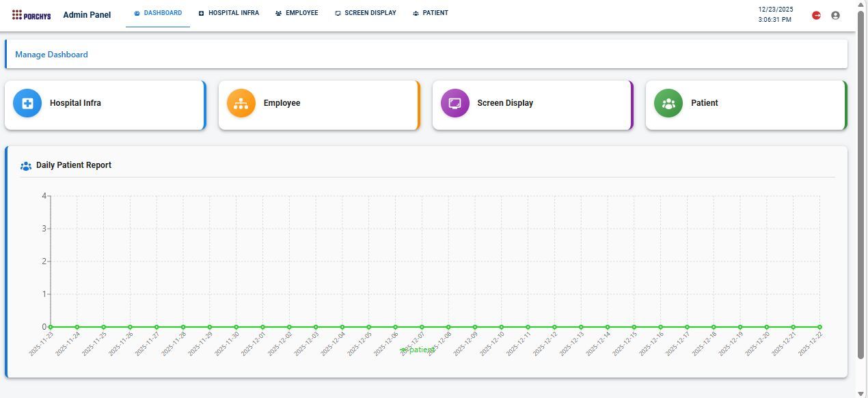Click the blue Hospital Infra medical icon
868x398 pixels.
(27, 104)
